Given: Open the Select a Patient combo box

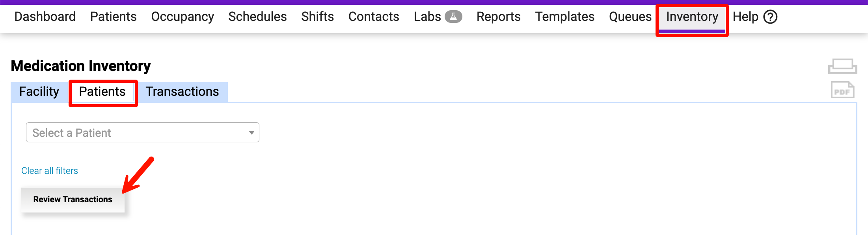Looking at the screenshot, I should click(x=143, y=132).
